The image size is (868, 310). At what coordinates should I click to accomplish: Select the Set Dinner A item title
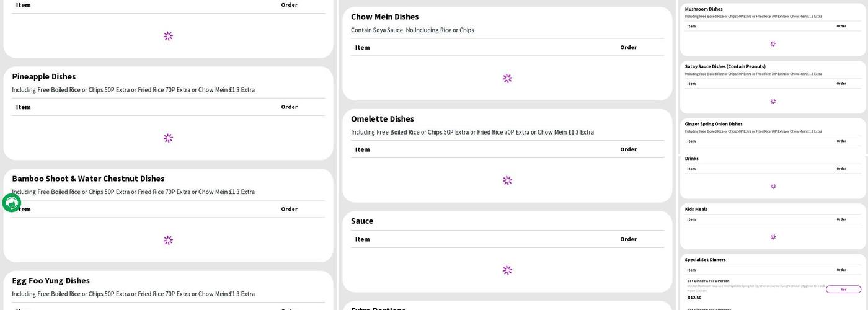pos(708,281)
